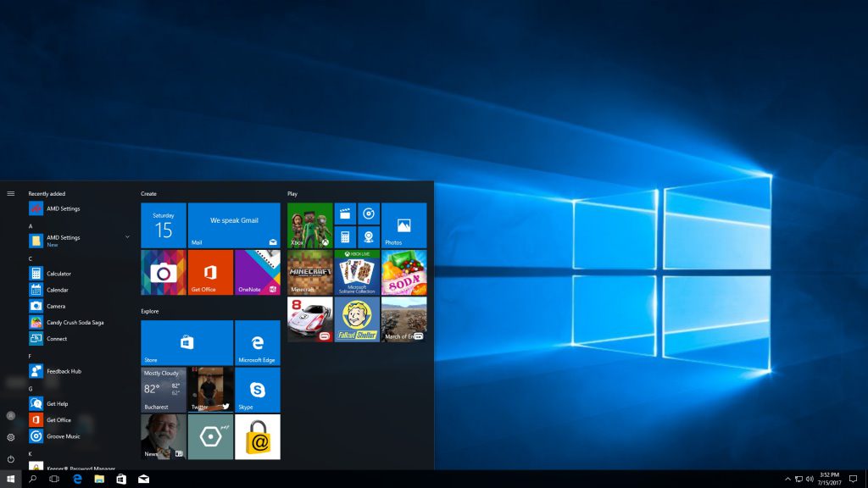This screenshot has width=868, height=488.
Task: Expand the AMD Settings folder chevron
Action: 127,237
